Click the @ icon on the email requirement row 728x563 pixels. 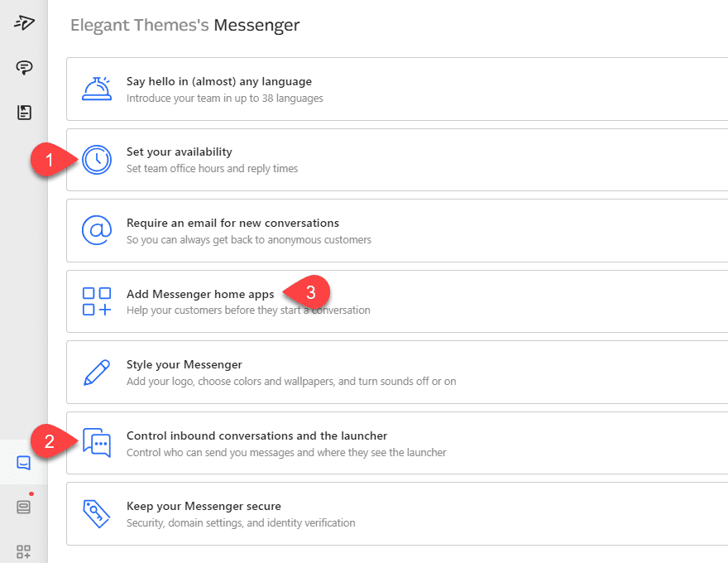pos(97,230)
